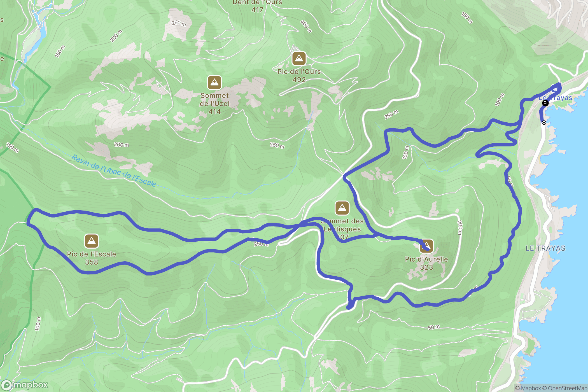588x392 pixels.
Task: Click the Pic de l'Ours peak marker
Action: [x=299, y=59]
